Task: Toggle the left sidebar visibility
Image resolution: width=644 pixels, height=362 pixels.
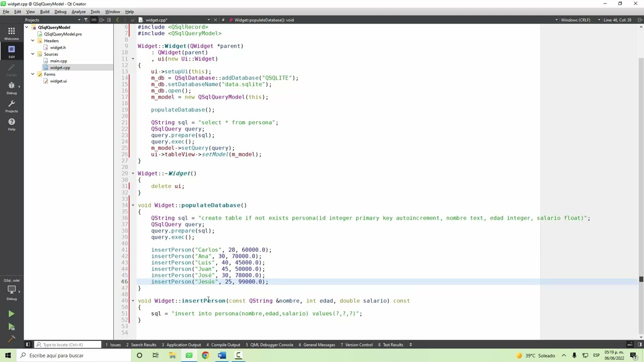Action: point(28,345)
